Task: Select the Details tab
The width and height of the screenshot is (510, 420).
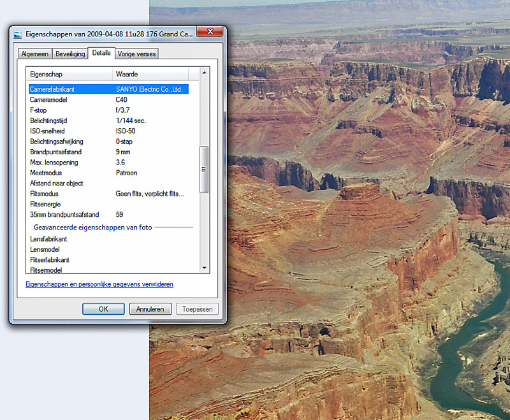Action: tap(101, 53)
